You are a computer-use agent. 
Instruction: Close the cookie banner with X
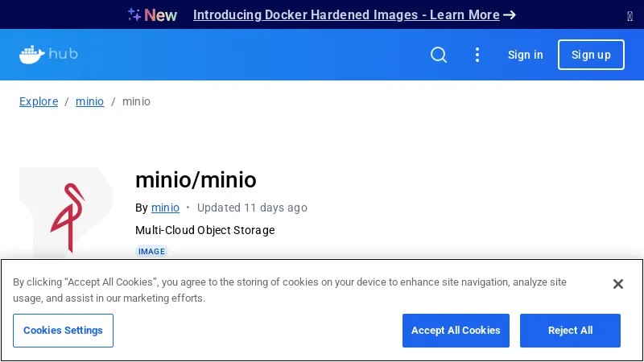click(618, 284)
